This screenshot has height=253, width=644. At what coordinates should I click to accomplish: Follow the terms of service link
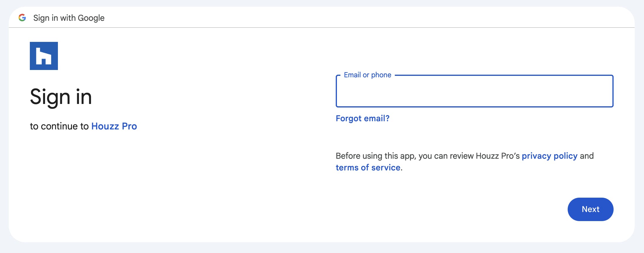click(368, 167)
